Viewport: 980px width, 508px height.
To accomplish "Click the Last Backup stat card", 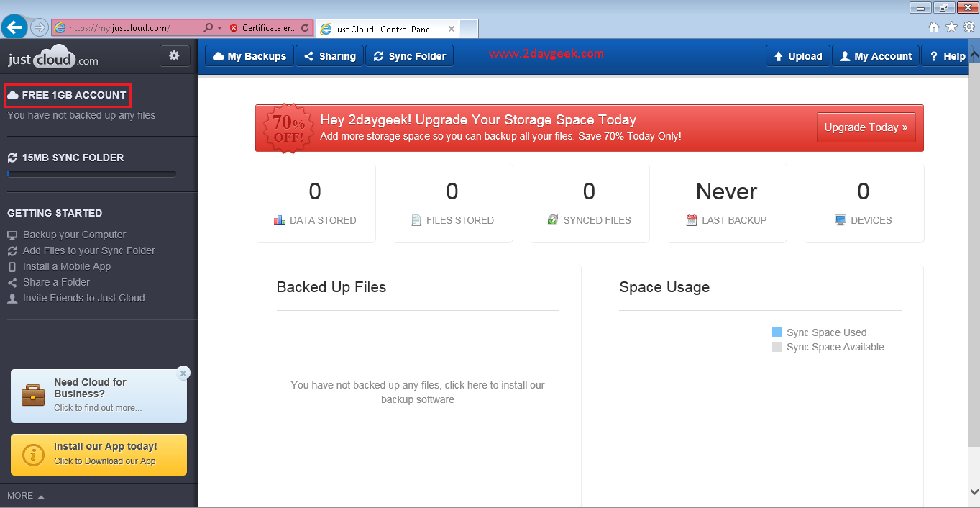I will pos(726,204).
